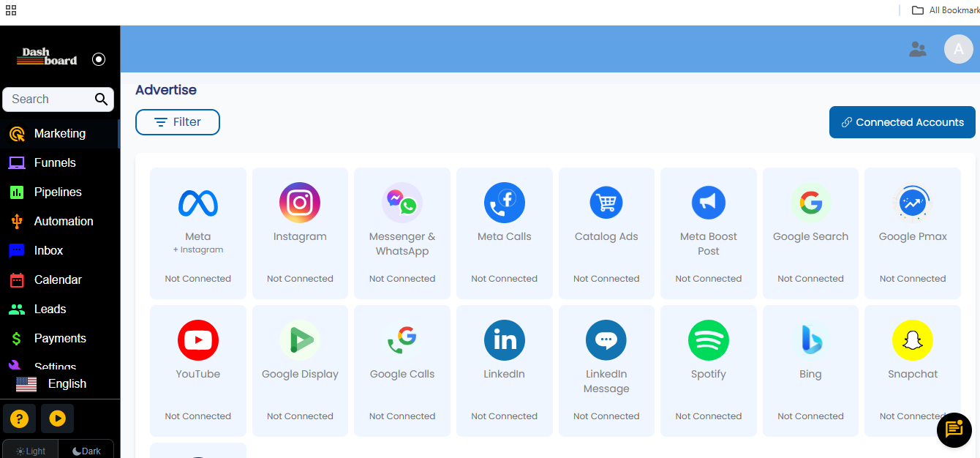Select the Spotify ads icon
Screen dimensions: 980x458
point(709,340)
